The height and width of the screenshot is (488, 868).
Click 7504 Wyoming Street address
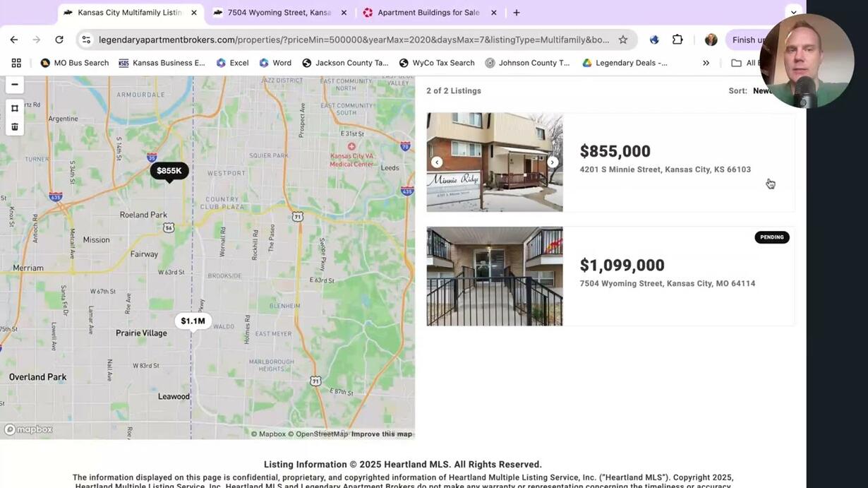coord(668,283)
